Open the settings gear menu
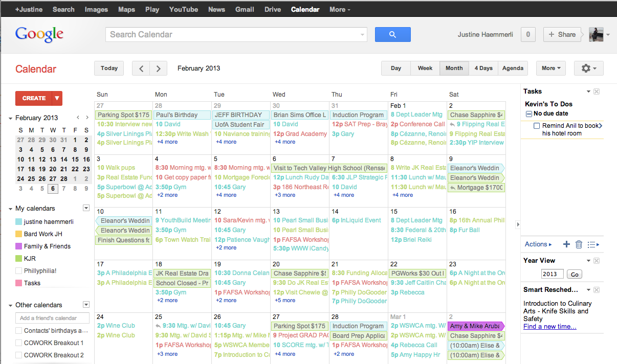Image resolution: width=617 pixels, height=364 pixels. coord(589,68)
